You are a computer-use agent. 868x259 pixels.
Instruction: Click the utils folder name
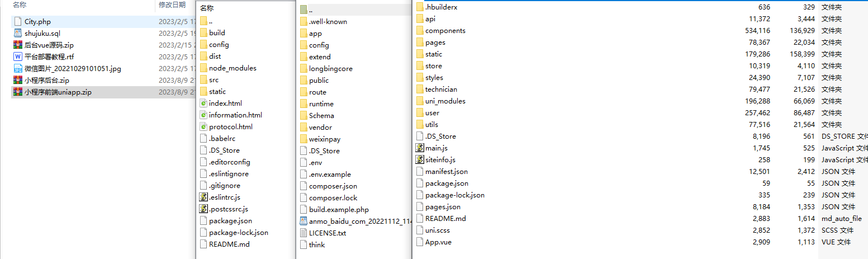[x=432, y=125]
